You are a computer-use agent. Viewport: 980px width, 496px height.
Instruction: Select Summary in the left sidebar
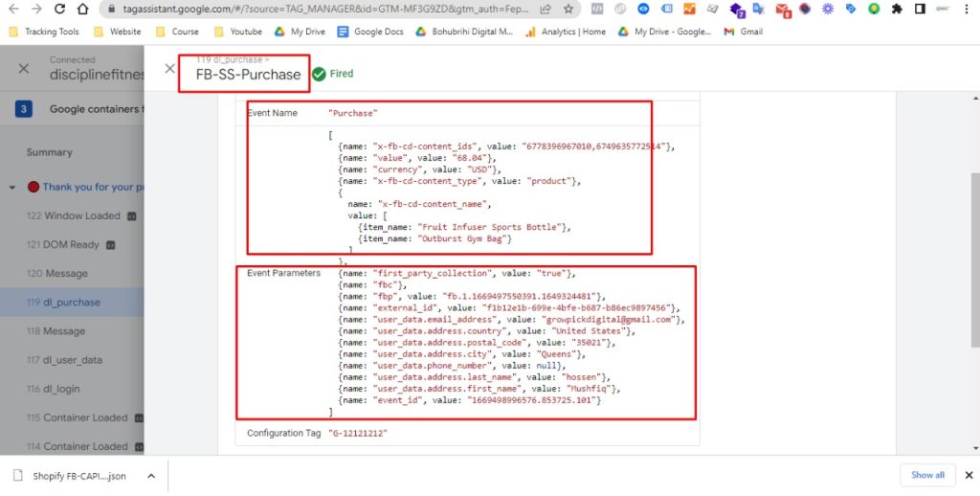49,152
